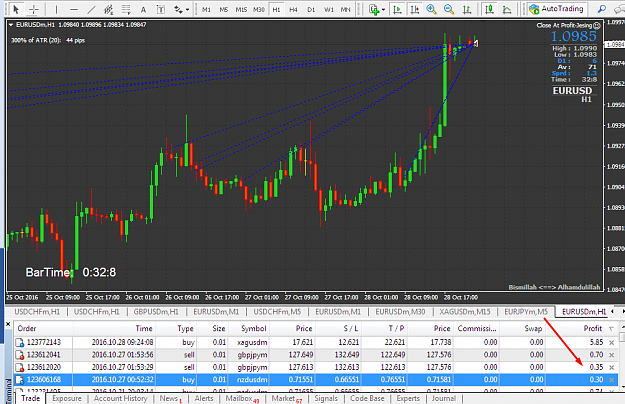The height and width of the screenshot is (404, 625).
Task: Click the gbpjpym symbol in order 123612020
Action: point(252,367)
